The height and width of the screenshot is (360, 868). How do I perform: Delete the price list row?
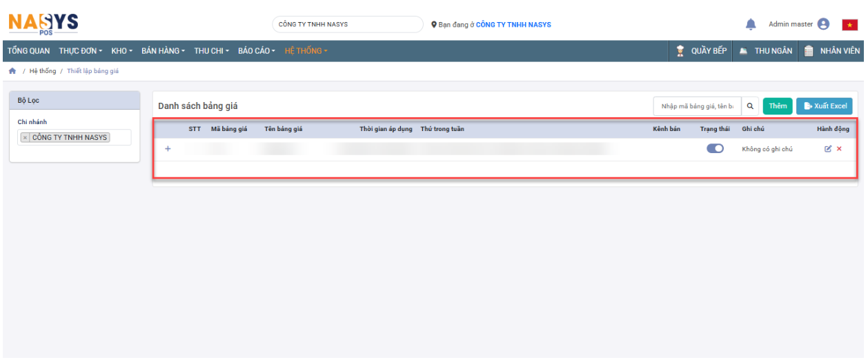[x=840, y=149]
